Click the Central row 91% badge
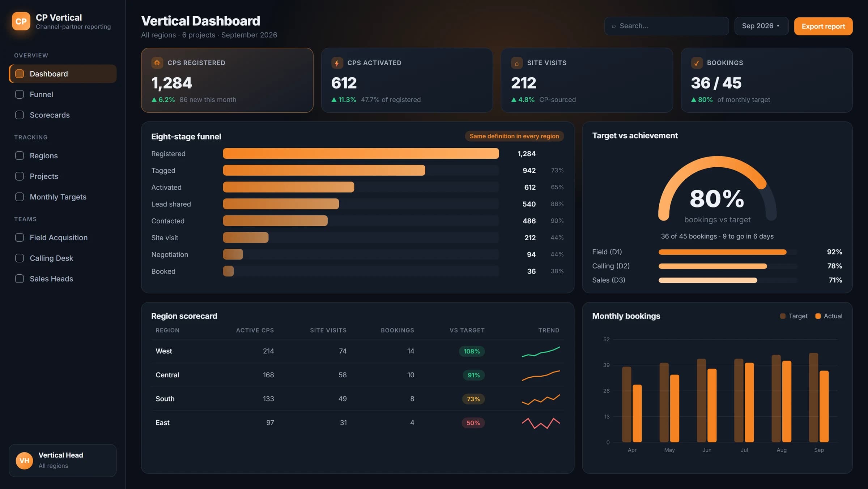Screen dimensions: 868x489 click(473, 375)
